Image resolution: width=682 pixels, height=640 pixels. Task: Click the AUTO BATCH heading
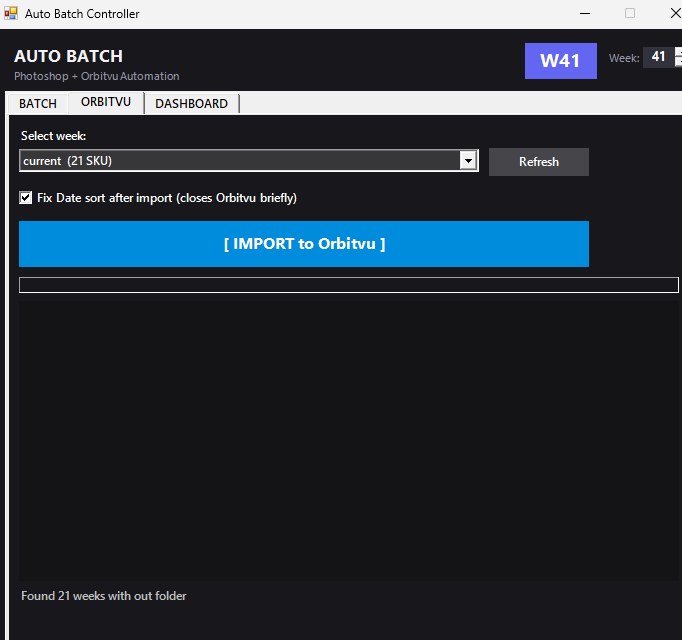(68, 56)
